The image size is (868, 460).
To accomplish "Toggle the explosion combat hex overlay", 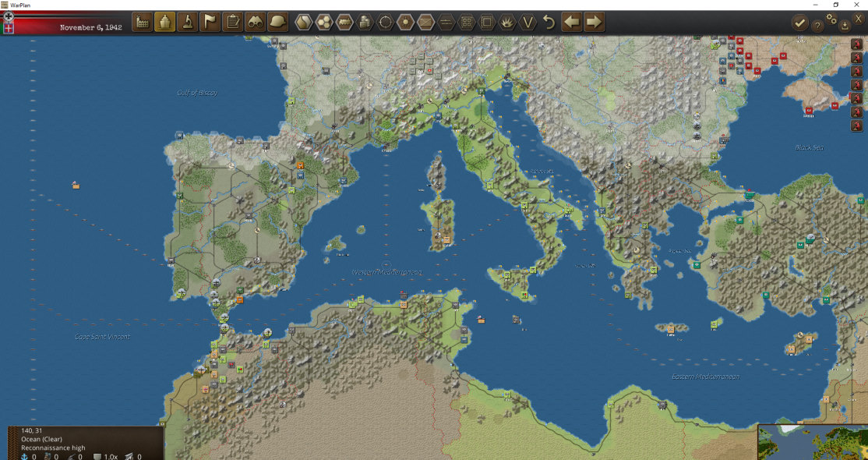I will 507,23.
